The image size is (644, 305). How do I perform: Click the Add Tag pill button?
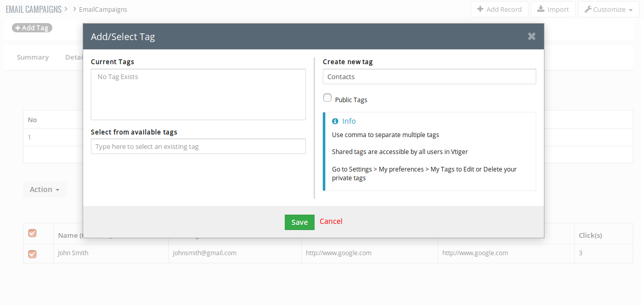pos(32,28)
